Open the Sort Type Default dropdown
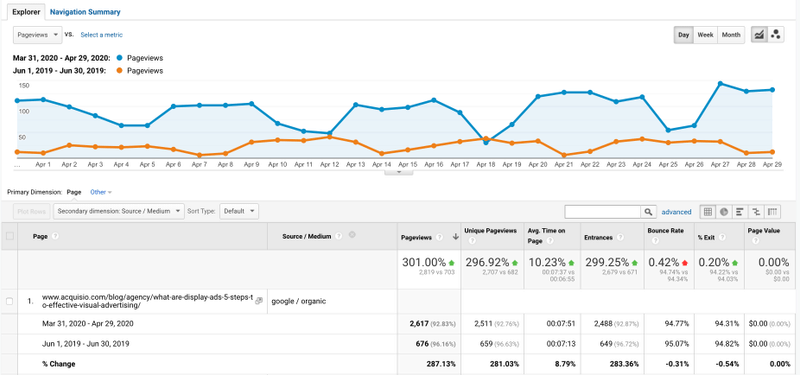 click(x=239, y=211)
